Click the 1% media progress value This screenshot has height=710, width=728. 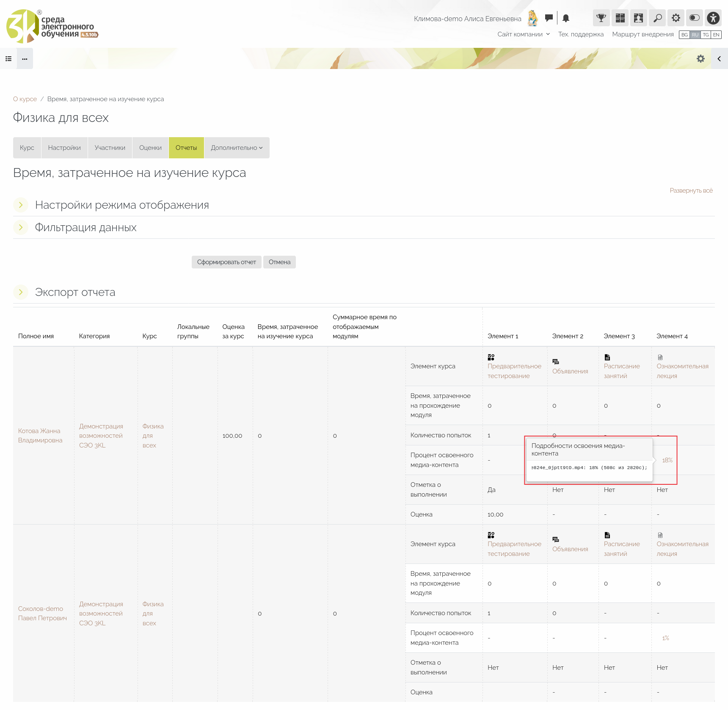[665, 638]
